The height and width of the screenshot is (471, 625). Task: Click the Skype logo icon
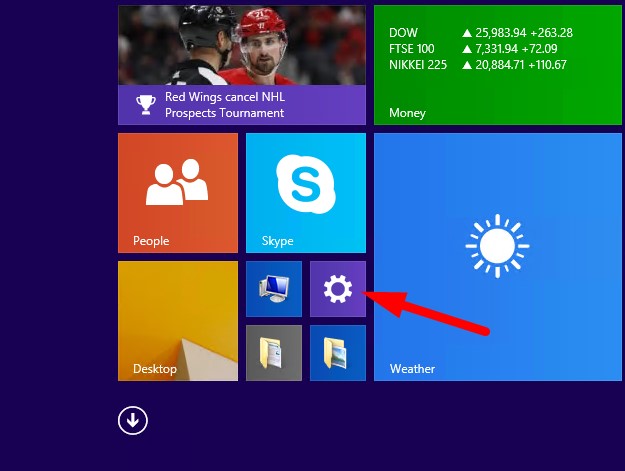[305, 183]
